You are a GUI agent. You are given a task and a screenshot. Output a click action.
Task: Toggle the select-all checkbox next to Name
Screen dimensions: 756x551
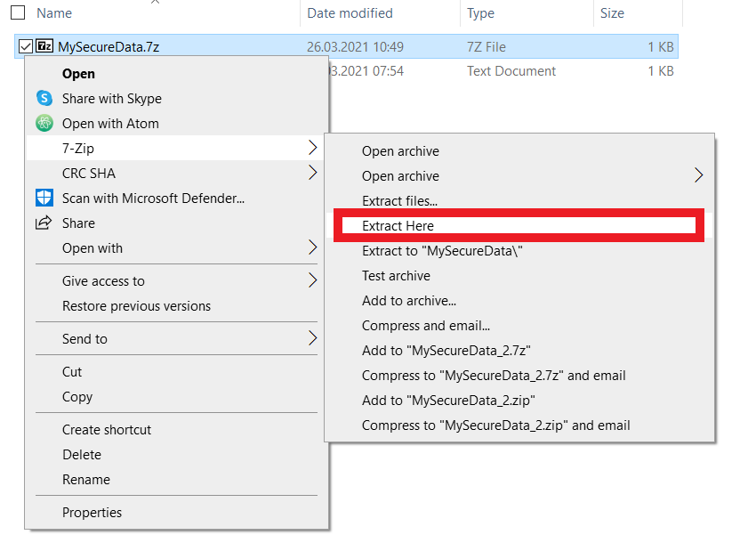point(18,12)
